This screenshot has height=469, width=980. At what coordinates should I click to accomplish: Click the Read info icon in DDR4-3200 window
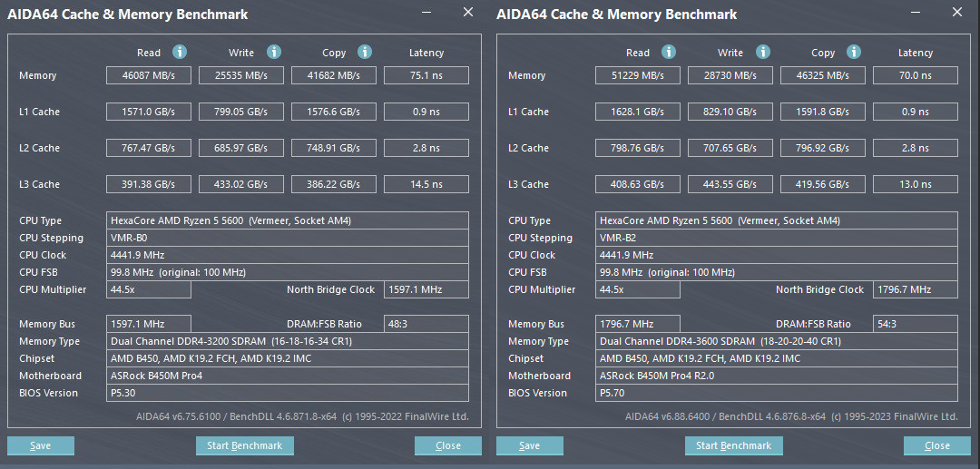pos(180,53)
